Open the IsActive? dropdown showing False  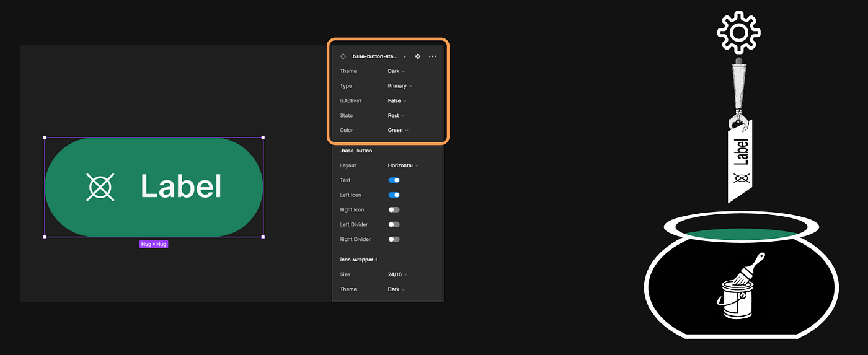[x=397, y=100]
